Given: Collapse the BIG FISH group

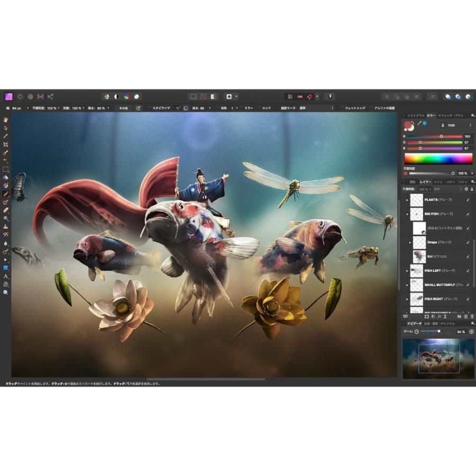Looking at the screenshot, I should 407,213.
